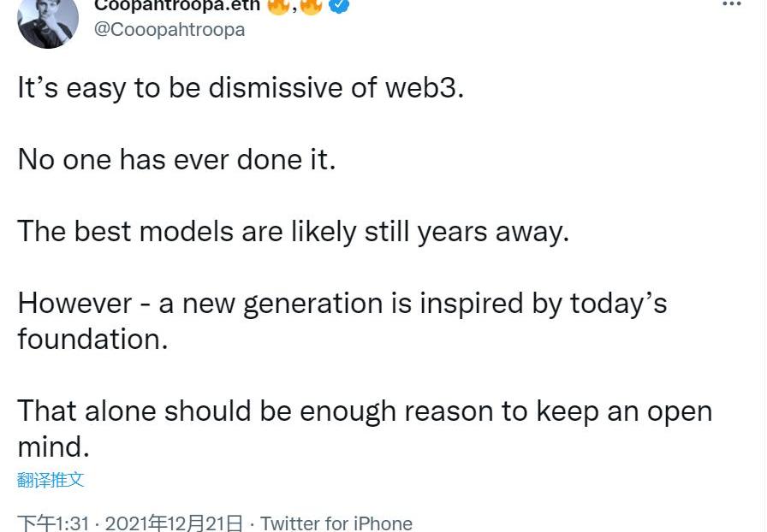The width and height of the screenshot is (767, 532).
Task: Click the second fire emoji before the badge
Action: [x=312, y=5]
